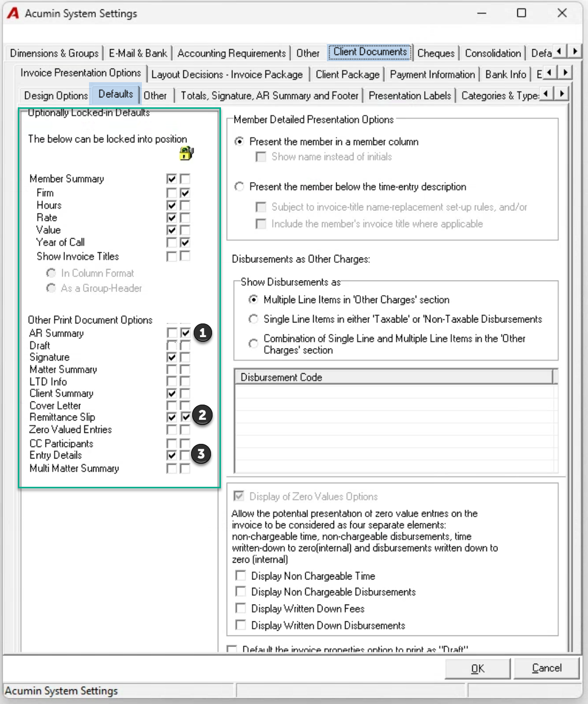The image size is (588, 704).
Task: Tick Display Non Chargeable Disbursements checkbox
Action: (x=241, y=591)
